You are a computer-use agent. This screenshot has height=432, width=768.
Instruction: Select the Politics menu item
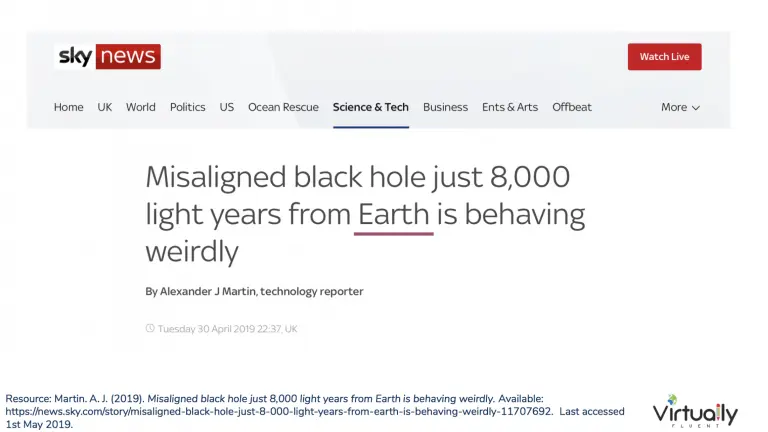(188, 107)
